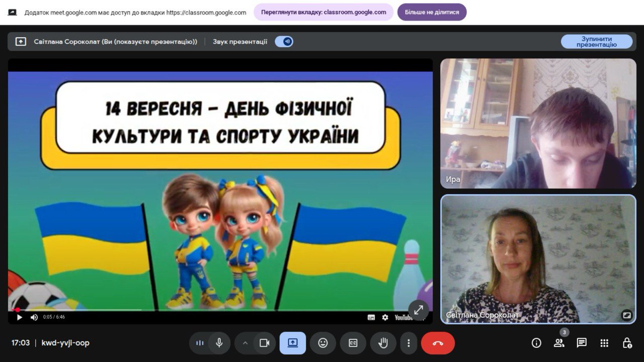Open host controls lock icon
644x362 pixels.
point(627,343)
